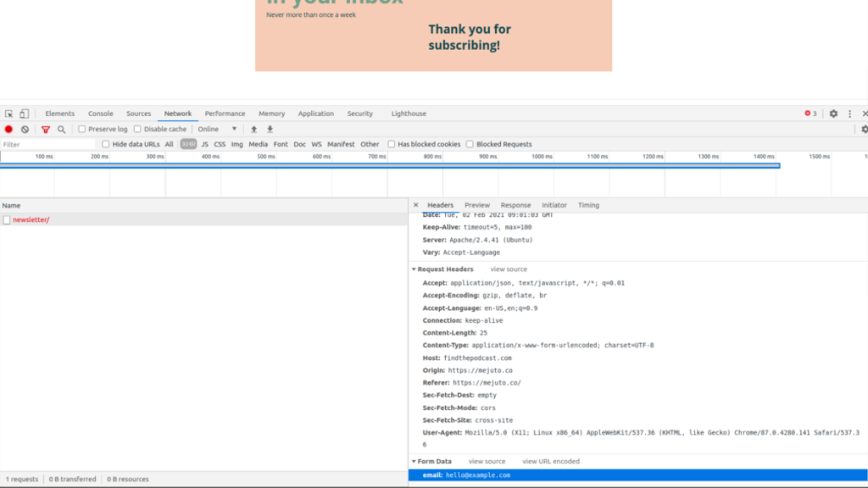Enable the Has blocked cookies filter
The image size is (868, 488).
391,144
